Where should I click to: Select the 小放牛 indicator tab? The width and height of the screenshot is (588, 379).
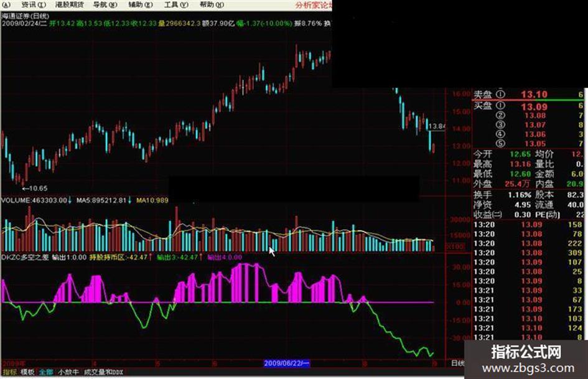tap(68, 372)
